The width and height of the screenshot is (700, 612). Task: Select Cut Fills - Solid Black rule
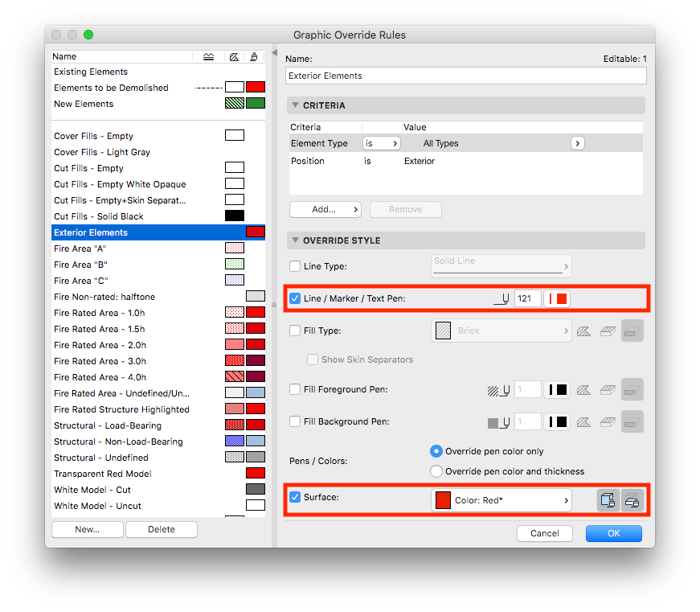point(158,216)
